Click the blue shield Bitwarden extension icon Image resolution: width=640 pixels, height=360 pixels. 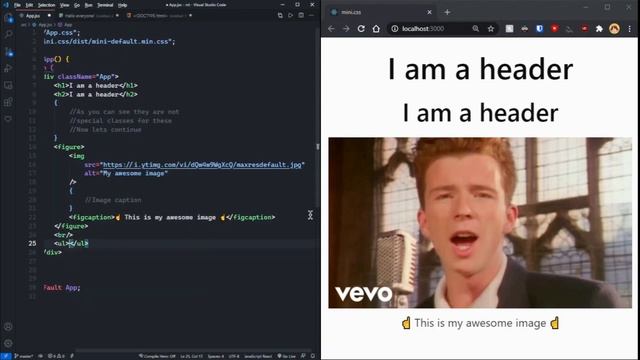(x=540, y=29)
